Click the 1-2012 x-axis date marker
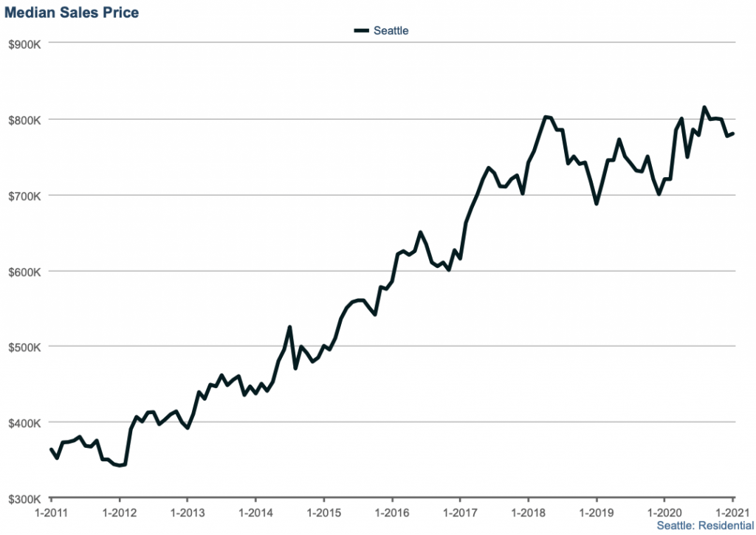Screen dimensions: 756x535 (119, 511)
